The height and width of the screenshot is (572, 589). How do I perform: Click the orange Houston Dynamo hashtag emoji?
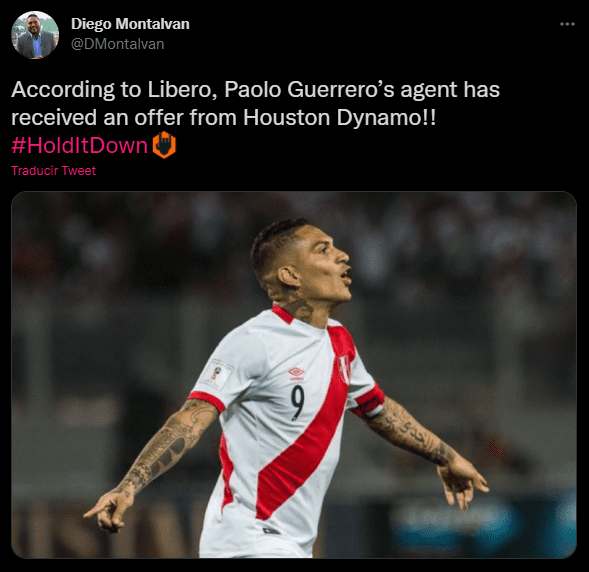pos(164,145)
